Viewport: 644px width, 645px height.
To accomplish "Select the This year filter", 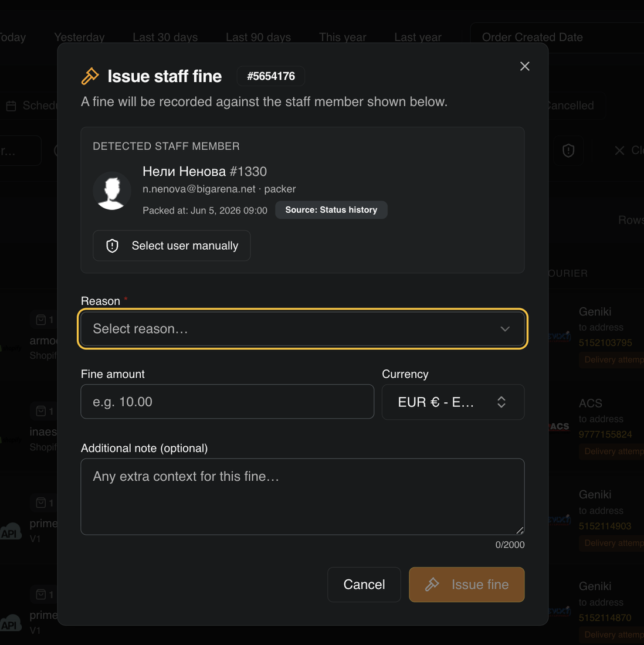I will coord(343,37).
